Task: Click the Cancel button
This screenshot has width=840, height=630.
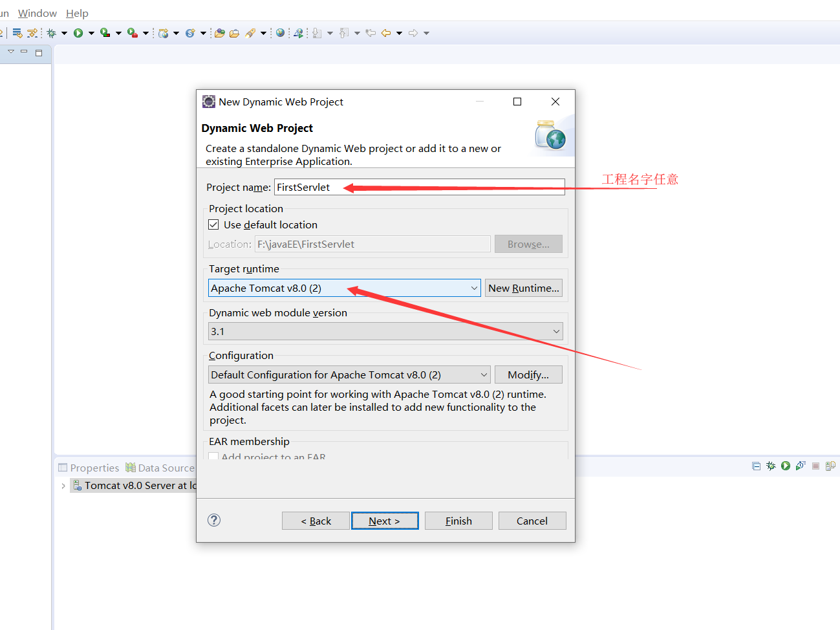Action: (532, 521)
